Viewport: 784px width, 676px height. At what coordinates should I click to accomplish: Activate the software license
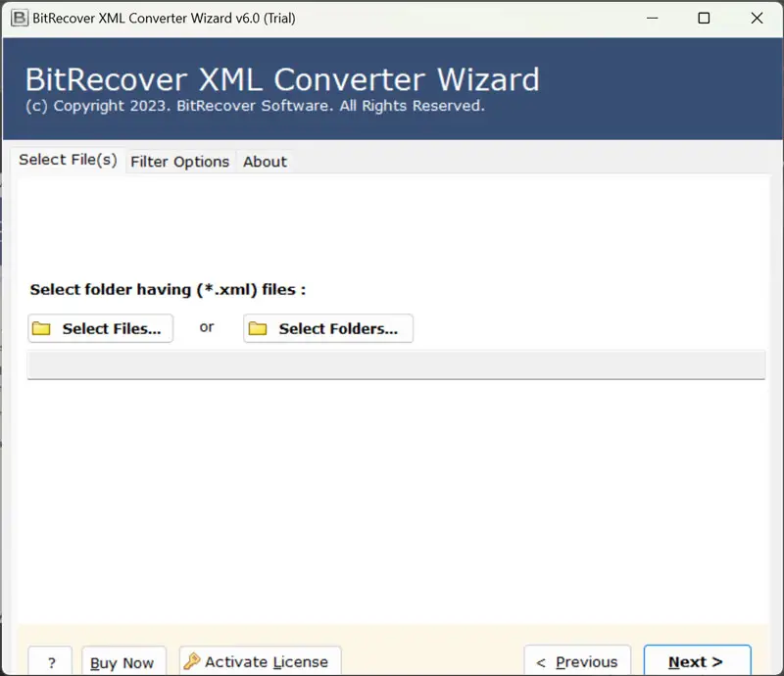[x=259, y=661]
